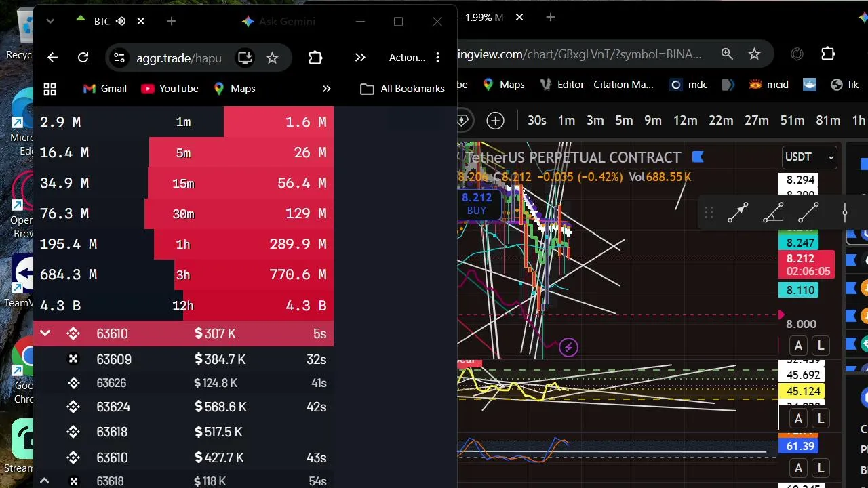Open Maps bookmark in TradingView window
Screen dimensions: 868x488
(504, 85)
